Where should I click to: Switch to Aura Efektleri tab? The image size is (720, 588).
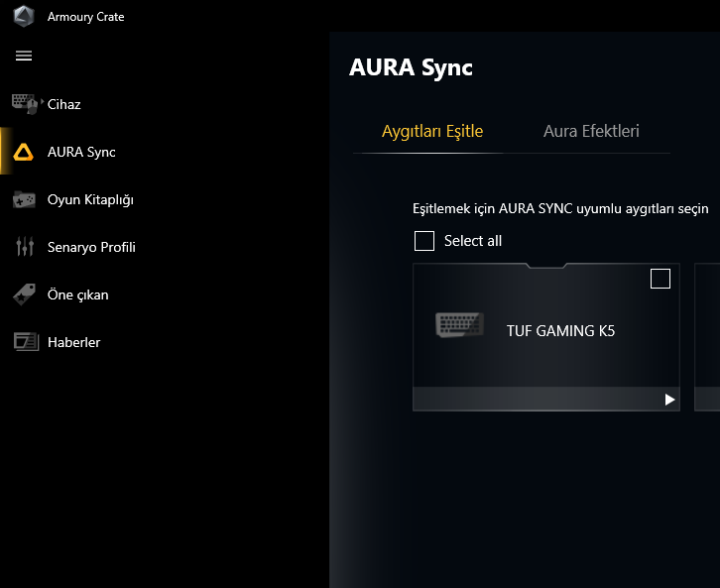(591, 131)
